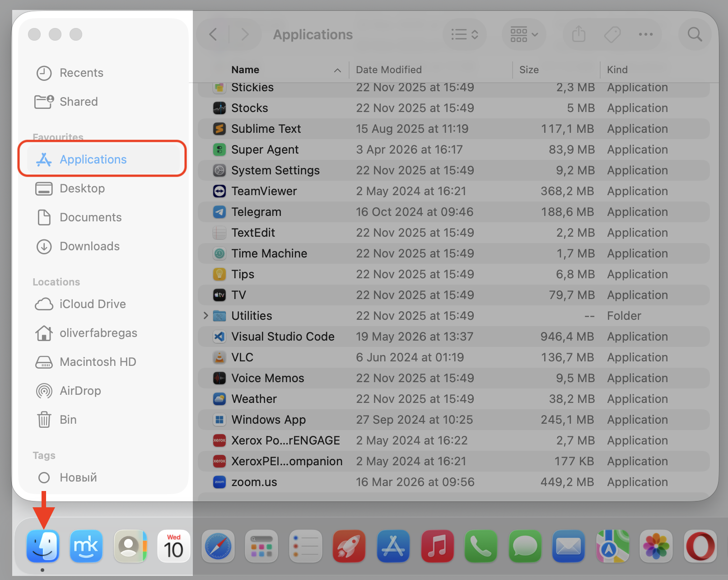Click the Edit Tags toolbar icon
Screen dimensions: 728x580
(x=612, y=34)
